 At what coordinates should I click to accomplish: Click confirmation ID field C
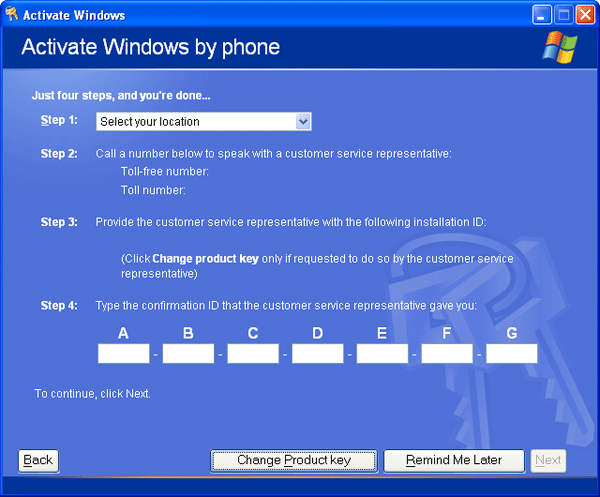[x=253, y=353]
